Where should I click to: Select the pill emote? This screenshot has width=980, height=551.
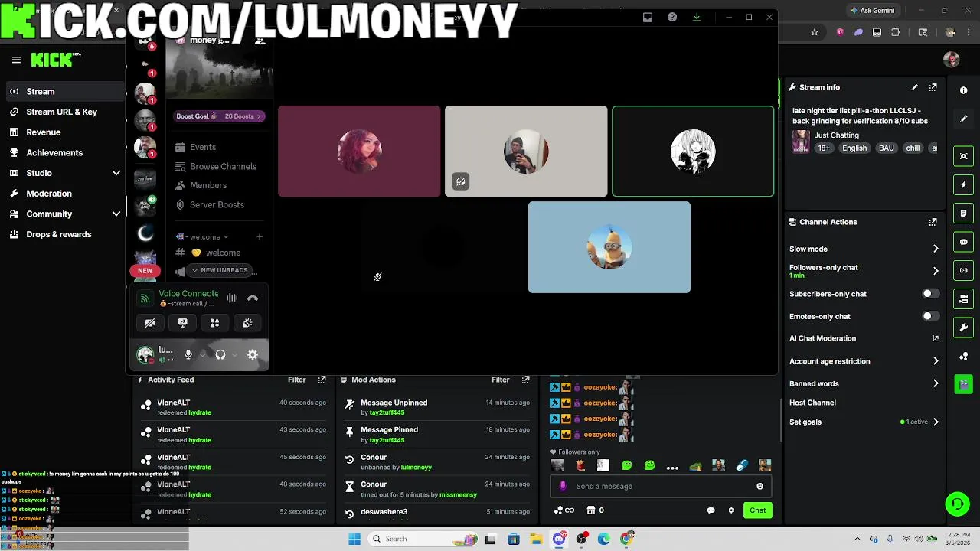(741, 465)
